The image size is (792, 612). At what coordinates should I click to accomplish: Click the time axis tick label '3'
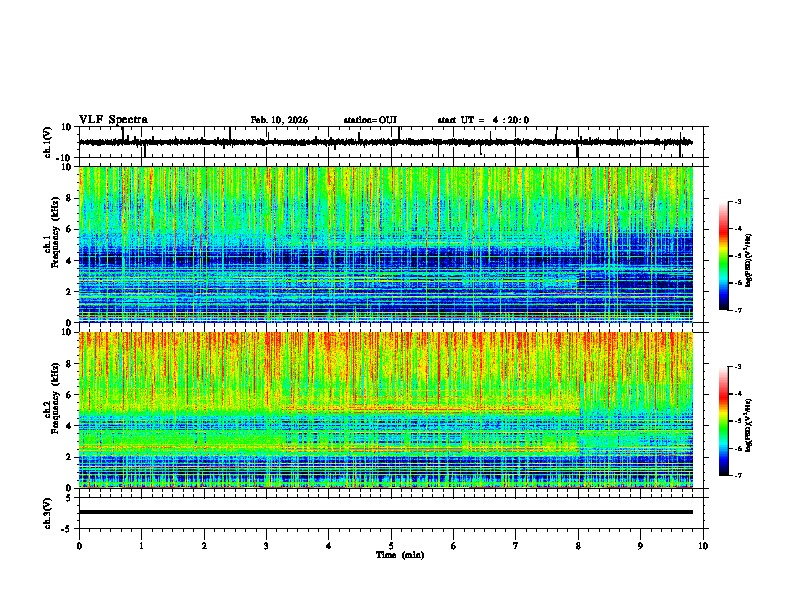click(266, 546)
